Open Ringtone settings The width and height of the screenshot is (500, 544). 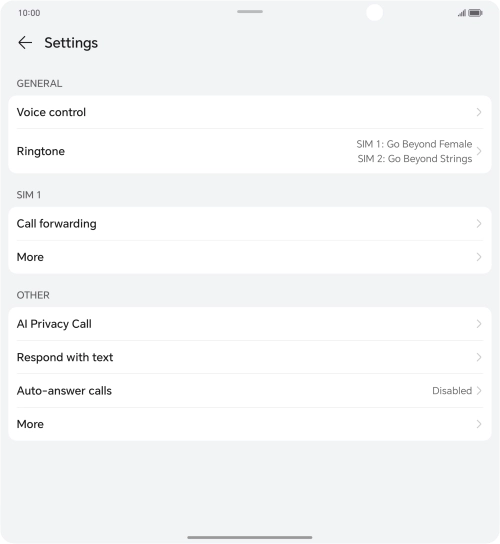250,151
